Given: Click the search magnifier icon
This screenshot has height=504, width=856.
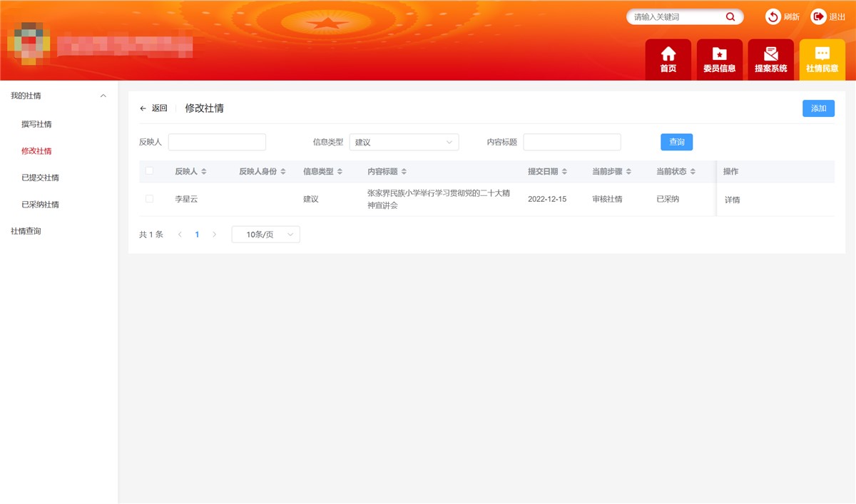Looking at the screenshot, I should coord(730,16).
